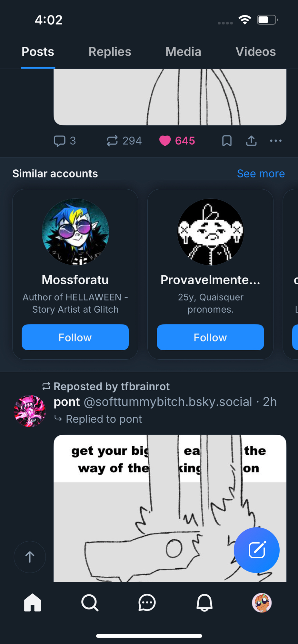Switch to the Replies tab
The height and width of the screenshot is (644, 298).
point(110,52)
